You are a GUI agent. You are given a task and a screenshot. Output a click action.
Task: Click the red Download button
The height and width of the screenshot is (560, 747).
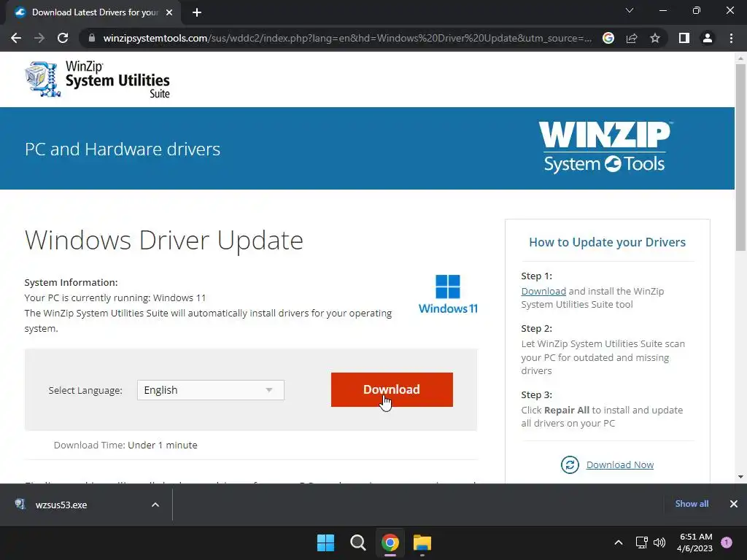pyautogui.click(x=392, y=389)
